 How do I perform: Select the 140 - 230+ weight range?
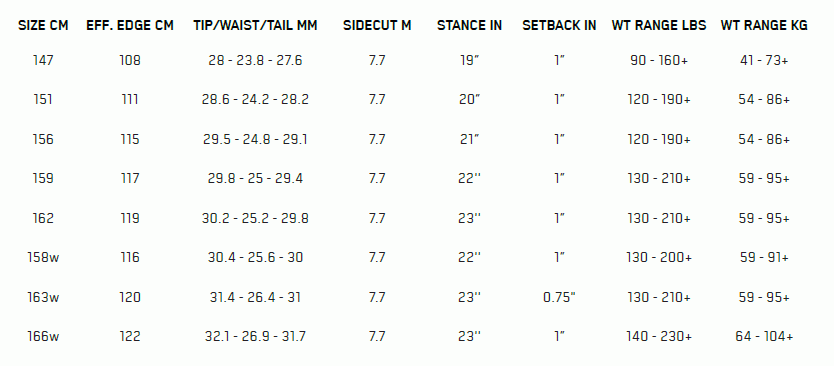click(659, 336)
